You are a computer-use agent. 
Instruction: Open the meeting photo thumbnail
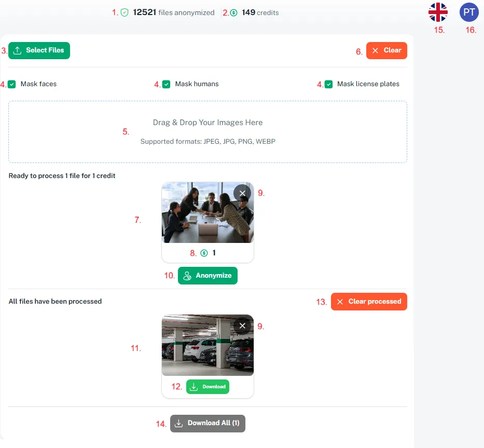(x=208, y=212)
